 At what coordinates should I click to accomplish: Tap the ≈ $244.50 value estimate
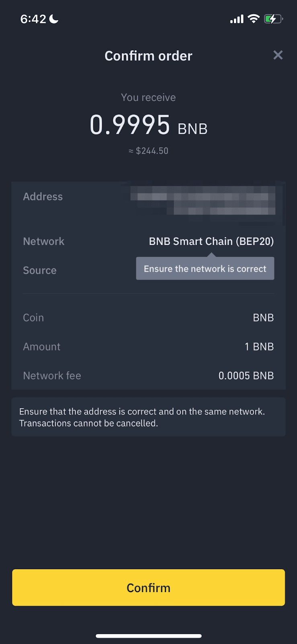tap(148, 151)
